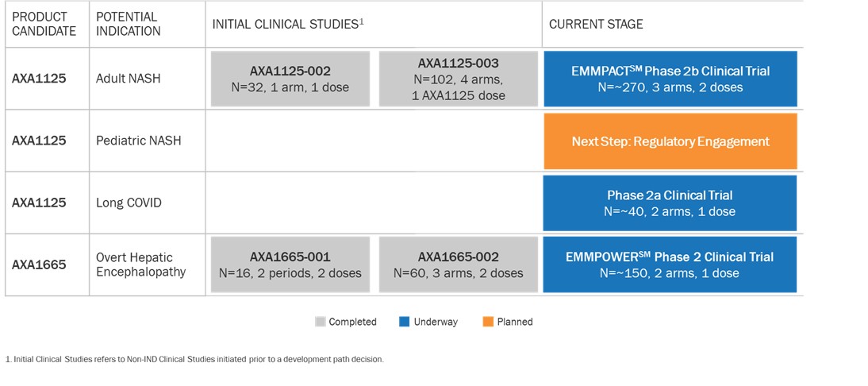
Task: Select the Long COVID indication cell
Action: pyautogui.click(x=129, y=203)
